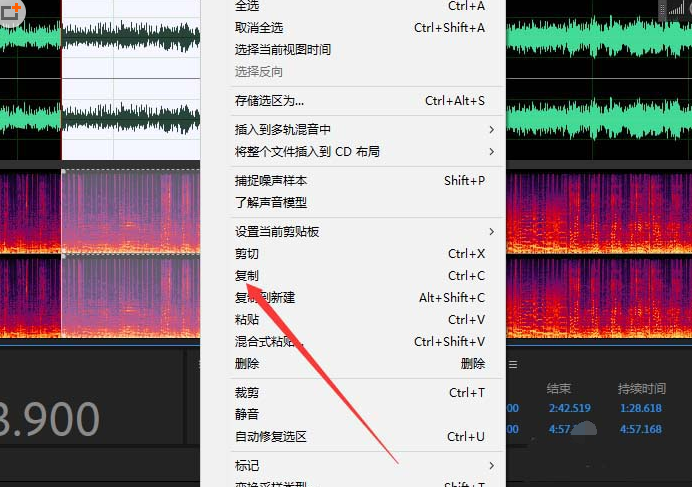The height and width of the screenshot is (487, 692).
Task: Select 剪切 to cut the selection
Action: click(246, 254)
